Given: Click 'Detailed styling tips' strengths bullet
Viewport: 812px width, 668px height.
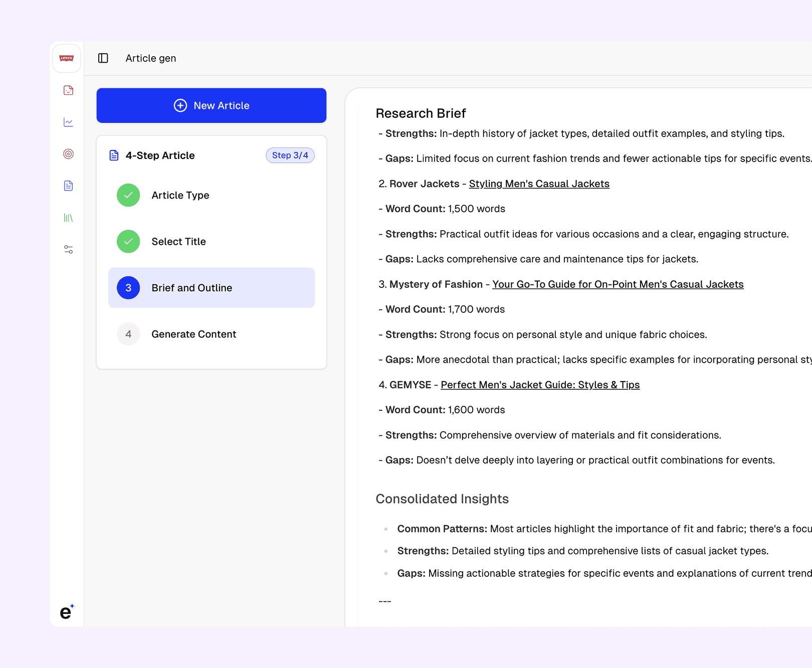Looking at the screenshot, I should click(x=583, y=551).
